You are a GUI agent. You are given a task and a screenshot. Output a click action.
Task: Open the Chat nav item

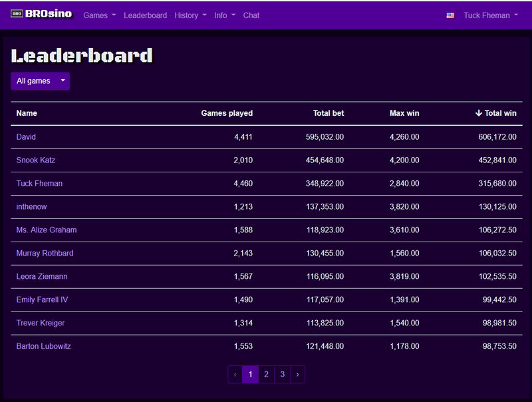tap(251, 15)
